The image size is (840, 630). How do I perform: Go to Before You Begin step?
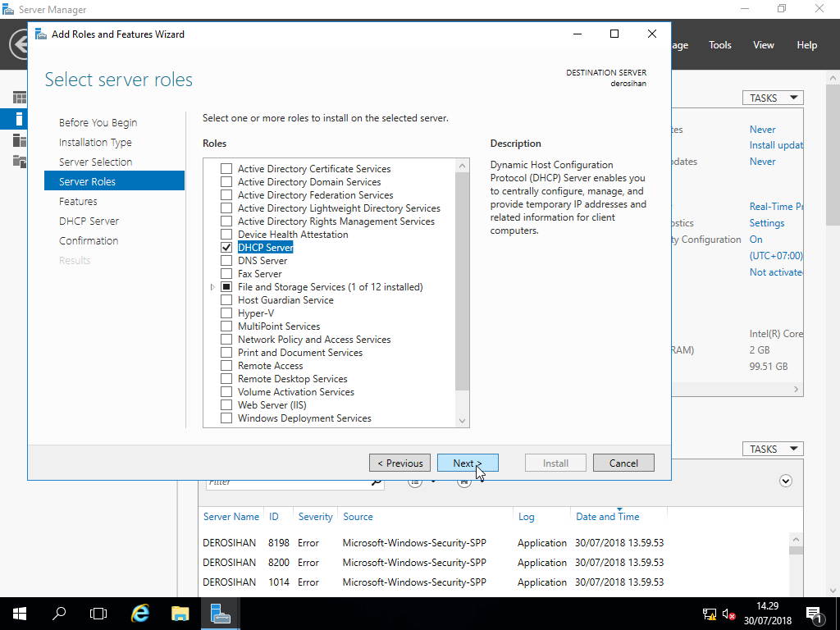[98, 123]
